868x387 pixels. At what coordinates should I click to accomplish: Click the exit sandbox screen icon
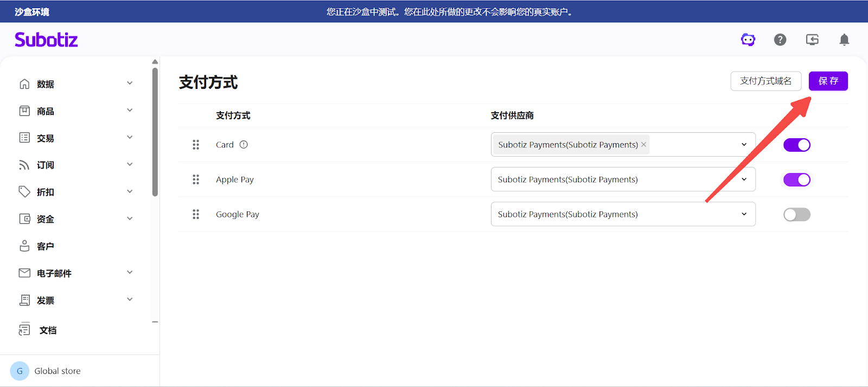[x=812, y=40]
